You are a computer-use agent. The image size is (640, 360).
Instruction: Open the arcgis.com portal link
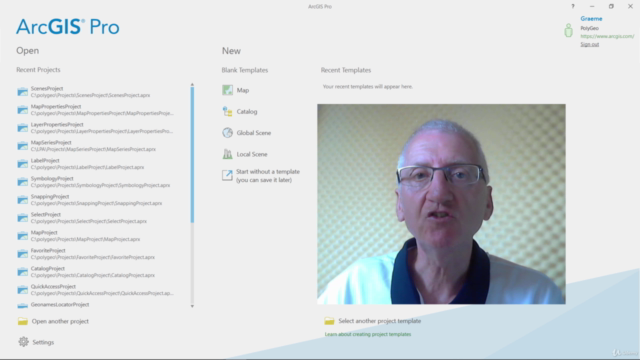[607, 36]
